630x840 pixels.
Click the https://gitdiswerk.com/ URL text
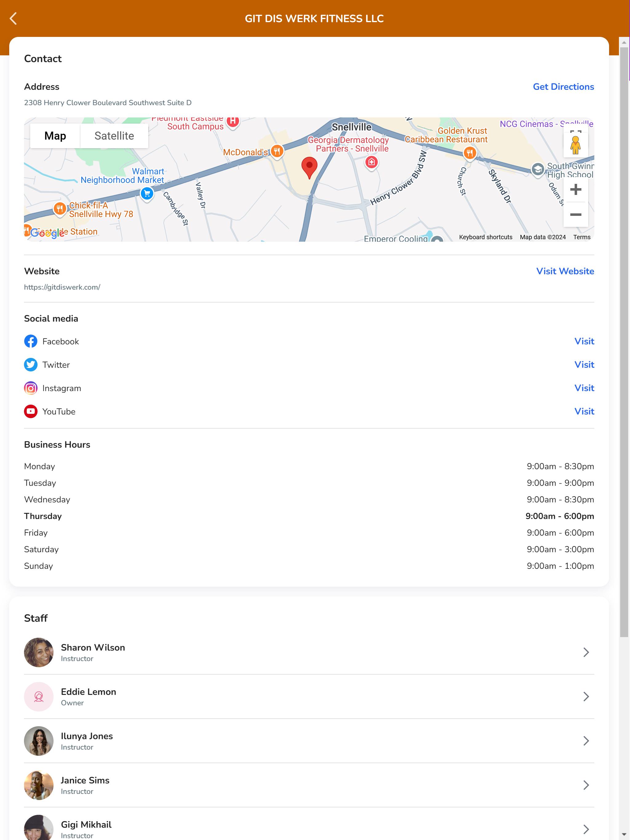62,287
